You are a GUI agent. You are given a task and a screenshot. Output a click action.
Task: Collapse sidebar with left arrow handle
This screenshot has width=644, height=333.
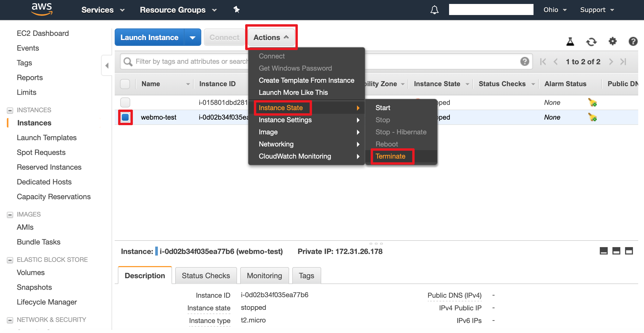(107, 65)
